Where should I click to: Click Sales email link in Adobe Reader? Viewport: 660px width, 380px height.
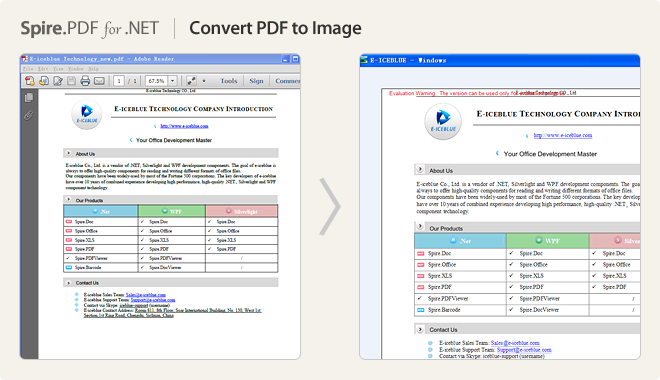(146, 295)
